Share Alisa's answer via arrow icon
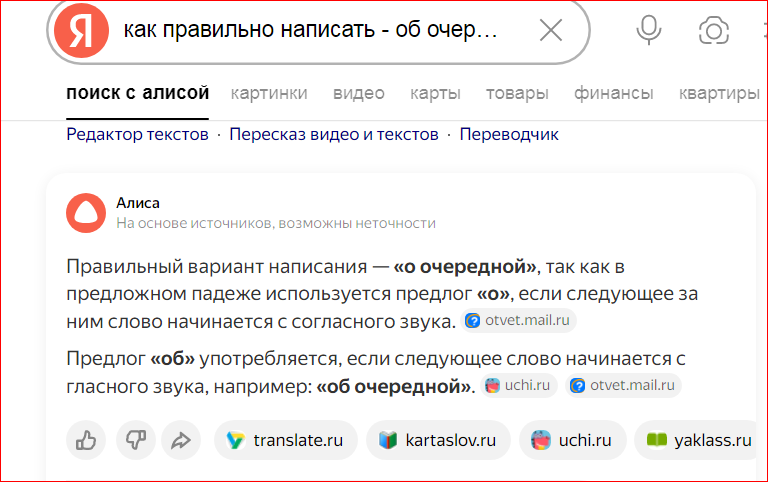The width and height of the screenshot is (768, 482). pyautogui.click(x=181, y=439)
